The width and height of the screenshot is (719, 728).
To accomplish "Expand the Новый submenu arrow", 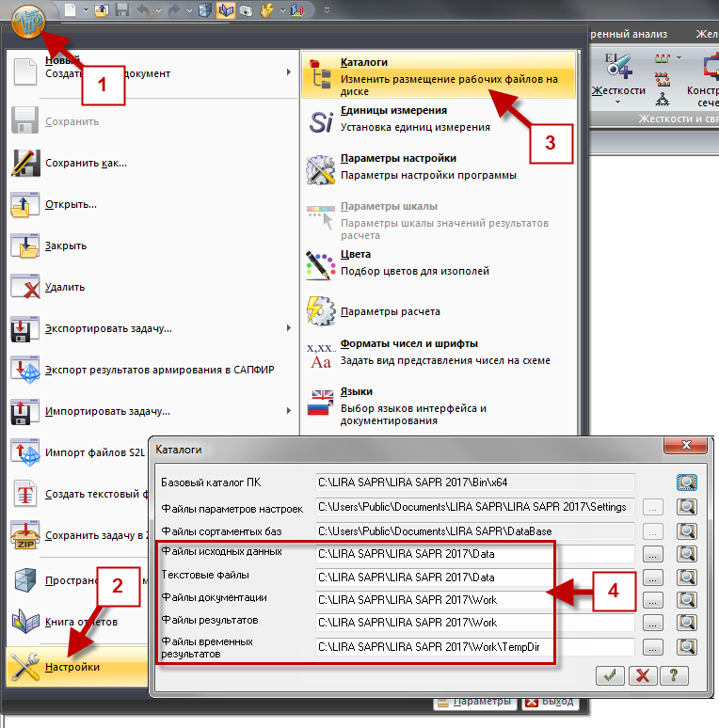I will (288, 68).
